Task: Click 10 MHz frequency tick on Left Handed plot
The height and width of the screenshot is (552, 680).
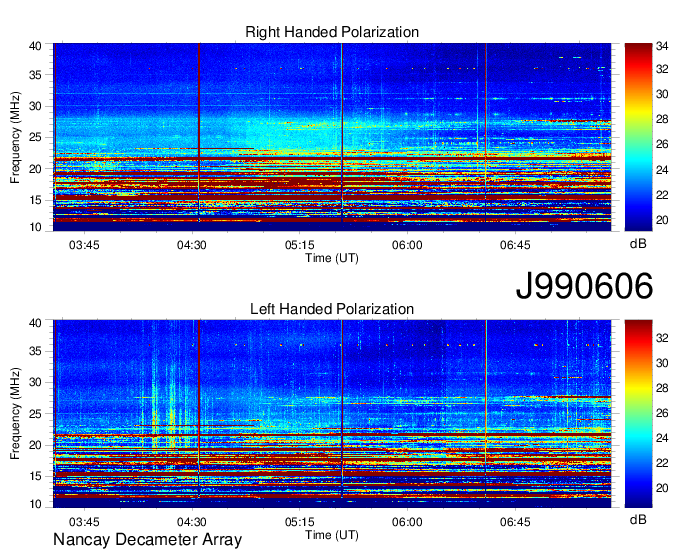Action: [x=36, y=504]
